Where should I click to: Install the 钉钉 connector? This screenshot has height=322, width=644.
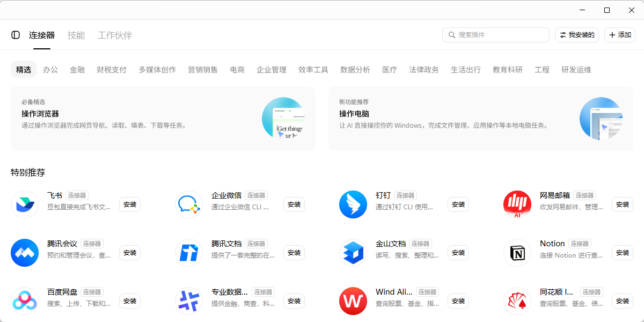(458, 204)
